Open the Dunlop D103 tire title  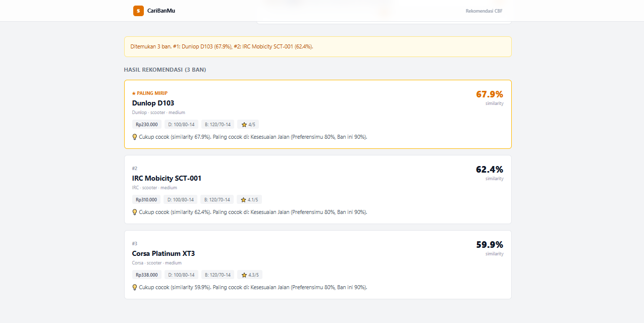(153, 103)
